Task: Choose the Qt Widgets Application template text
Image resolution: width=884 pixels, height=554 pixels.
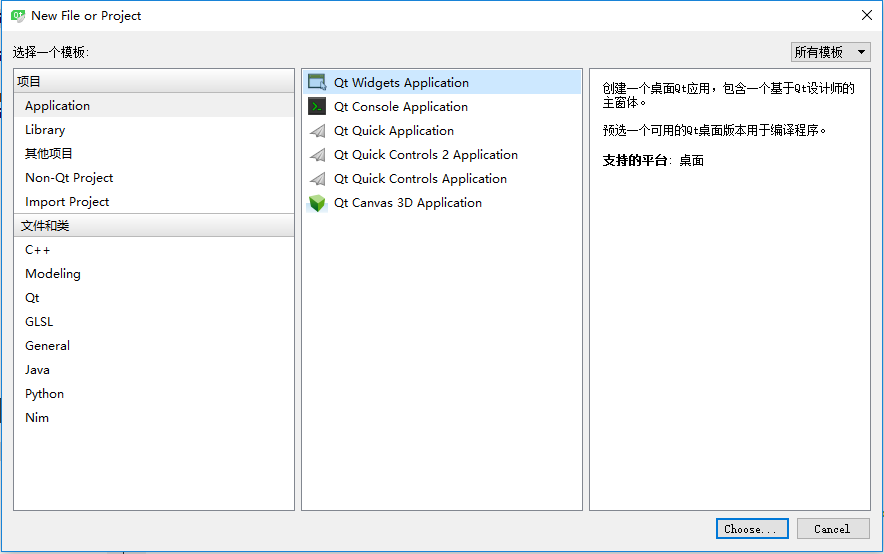Action: point(401,83)
